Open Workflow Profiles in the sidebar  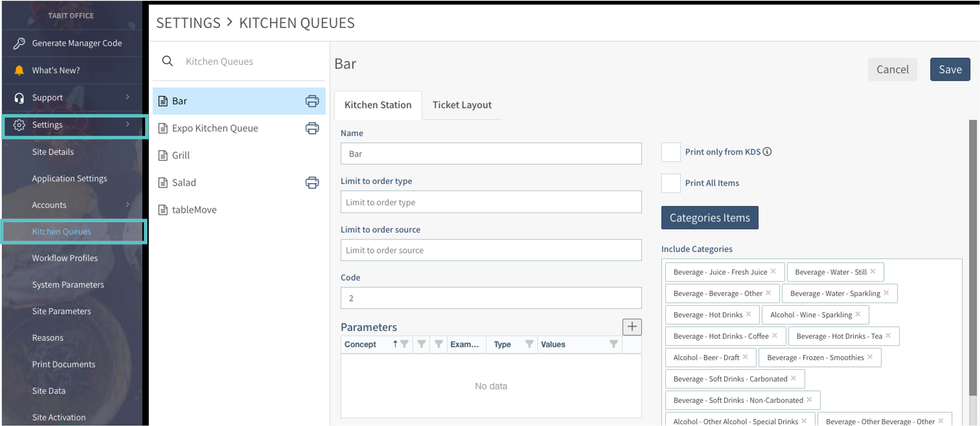coord(65,258)
